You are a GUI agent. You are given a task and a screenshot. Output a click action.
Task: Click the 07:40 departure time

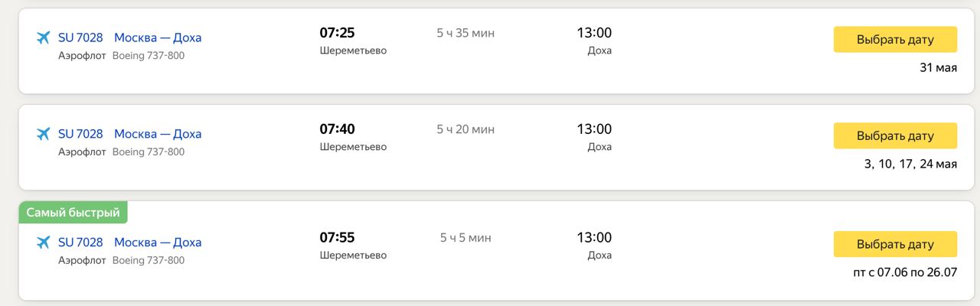coord(337,129)
